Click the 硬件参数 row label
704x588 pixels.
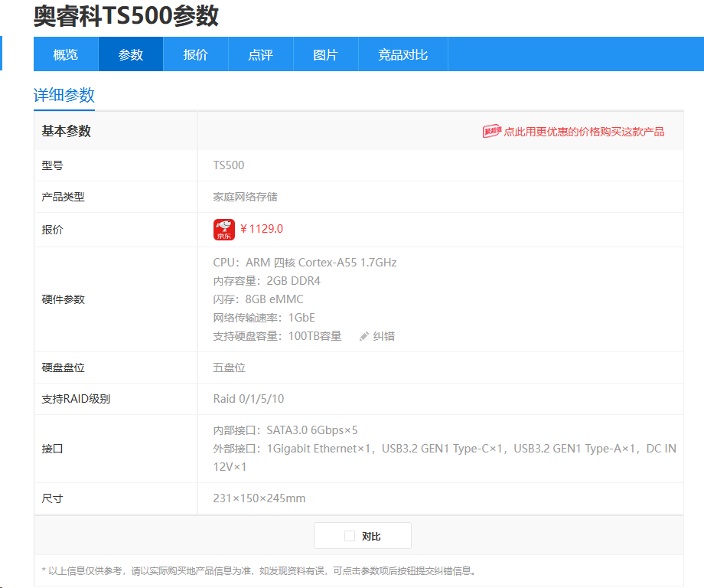63,299
